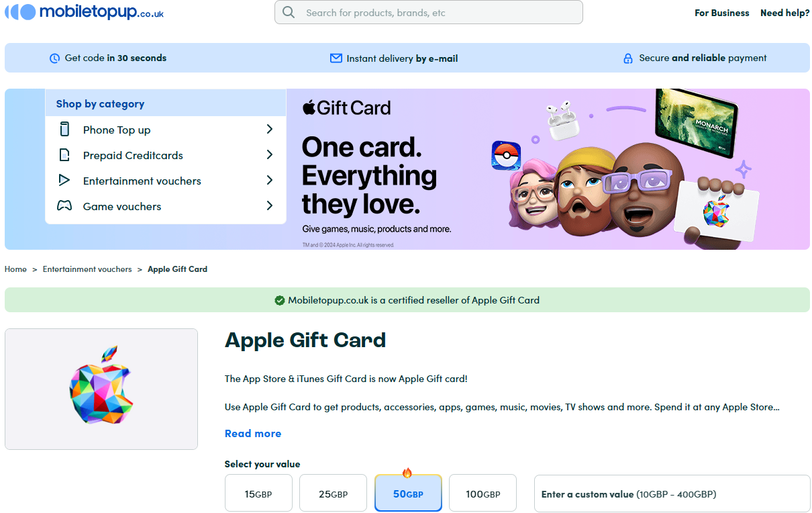
Task: Click the Read more link
Action: (x=253, y=434)
